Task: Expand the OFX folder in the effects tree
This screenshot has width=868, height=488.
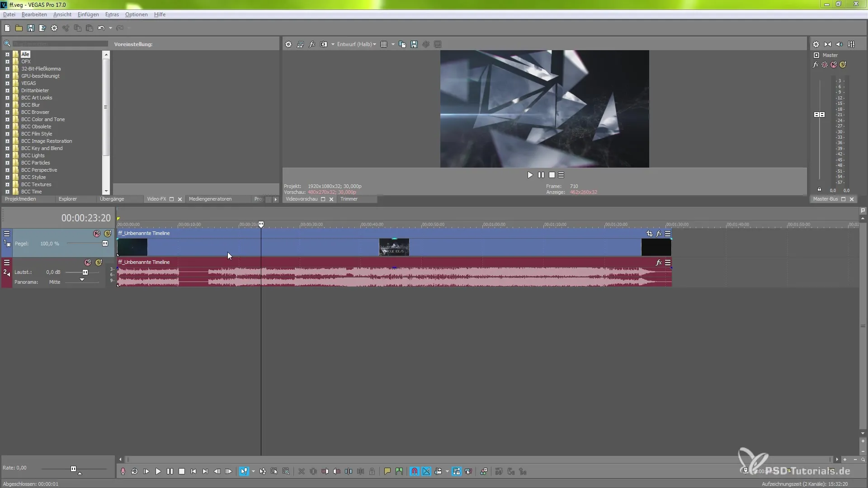Action: click(7, 61)
